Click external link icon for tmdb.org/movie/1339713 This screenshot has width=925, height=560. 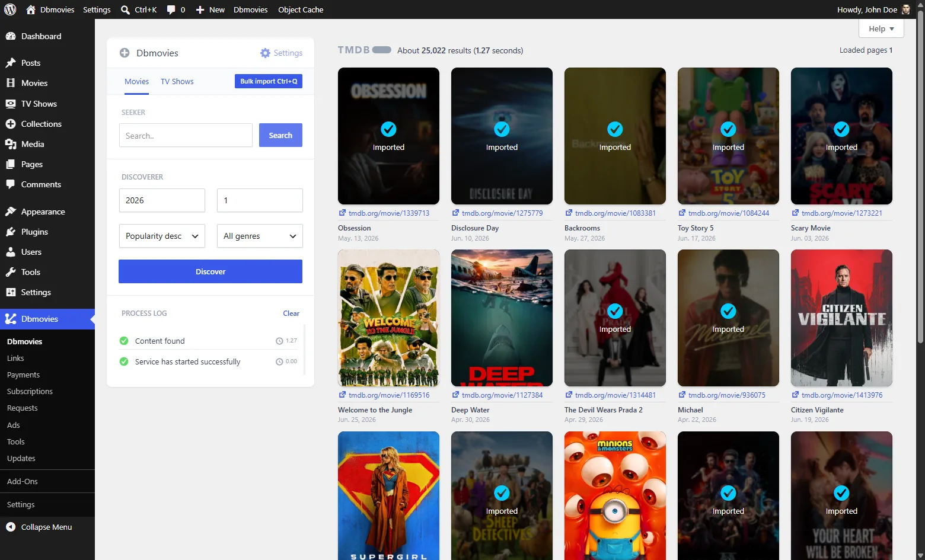pyautogui.click(x=342, y=213)
